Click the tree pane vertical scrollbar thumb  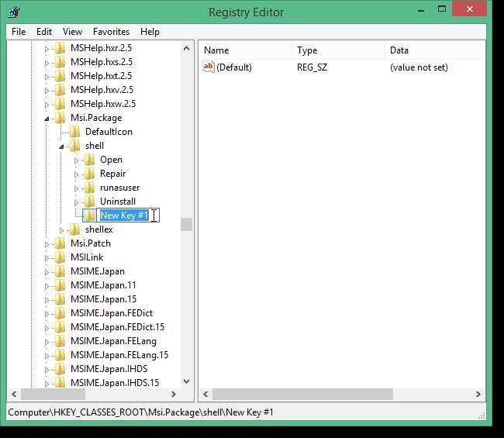tap(186, 225)
